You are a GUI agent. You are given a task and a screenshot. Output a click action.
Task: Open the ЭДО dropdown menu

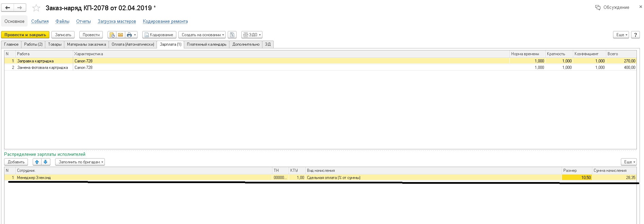click(252, 35)
